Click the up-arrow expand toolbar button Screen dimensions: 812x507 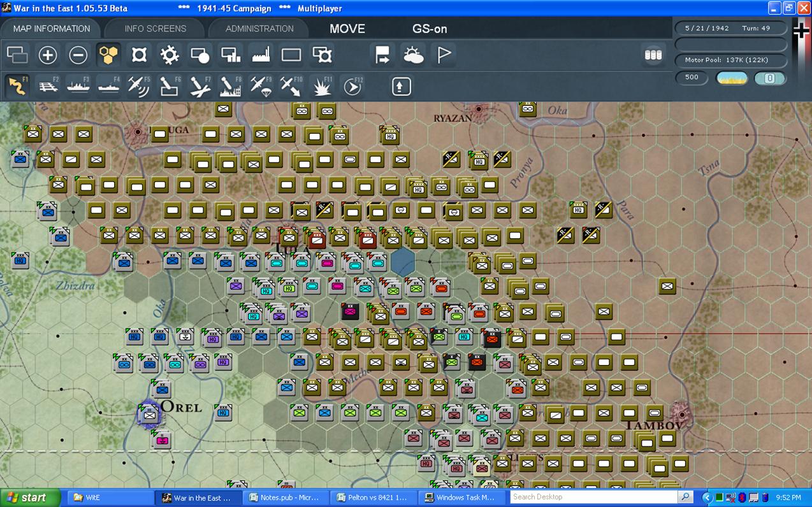401,86
